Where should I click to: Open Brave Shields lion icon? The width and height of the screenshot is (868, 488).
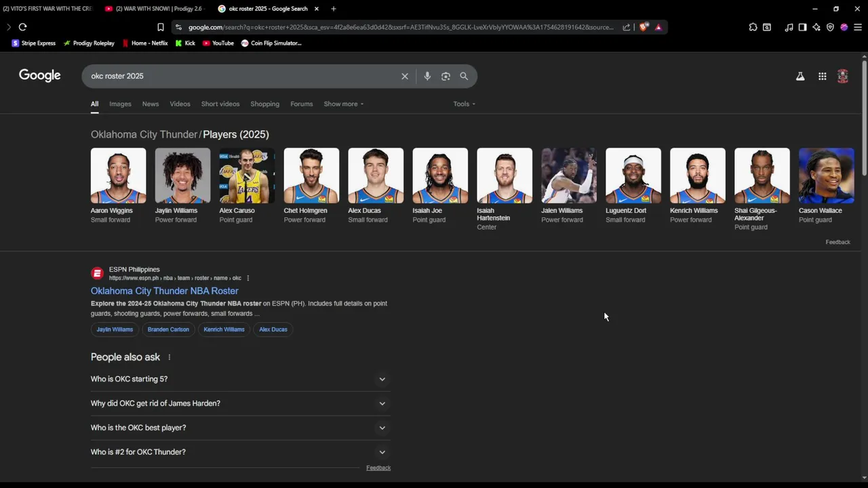644,27
